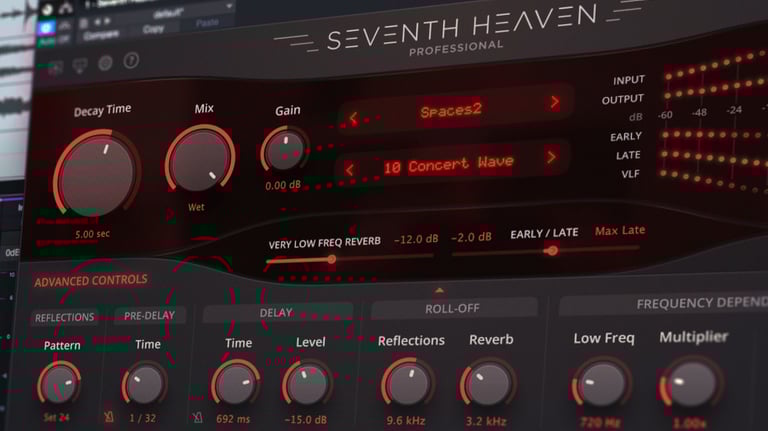Click the Roll-Off Reflections knob
The height and width of the screenshot is (431, 768).
click(x=408, y=383)
